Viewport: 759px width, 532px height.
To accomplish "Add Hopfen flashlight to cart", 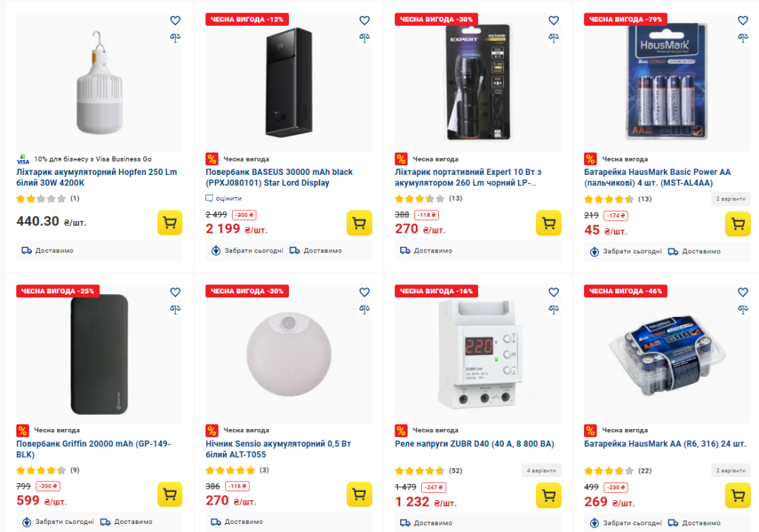I will coord(170,222).
